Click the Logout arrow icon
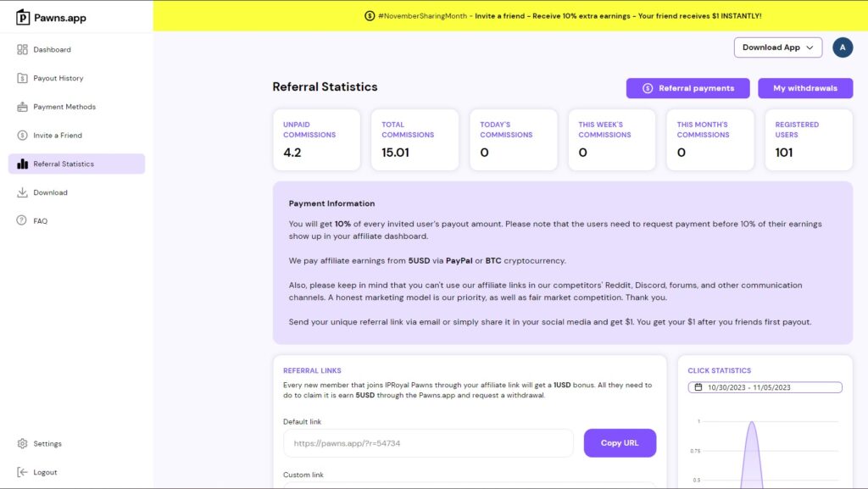The width and height of the screenshot is (868, 489). click(22, 472)
